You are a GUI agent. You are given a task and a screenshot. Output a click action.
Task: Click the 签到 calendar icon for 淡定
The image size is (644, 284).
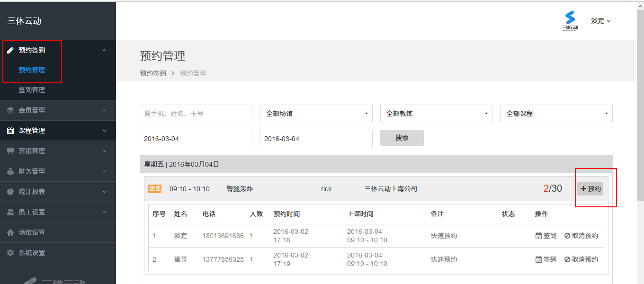(538, 235)
